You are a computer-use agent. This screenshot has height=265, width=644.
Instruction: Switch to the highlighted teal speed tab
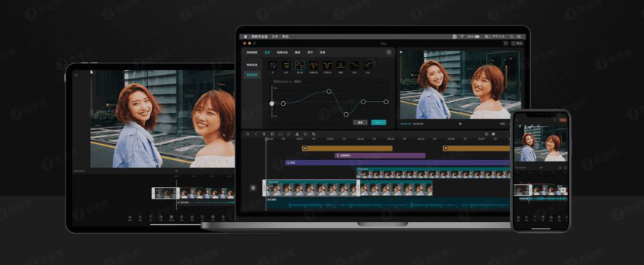[x=267, y=52]
